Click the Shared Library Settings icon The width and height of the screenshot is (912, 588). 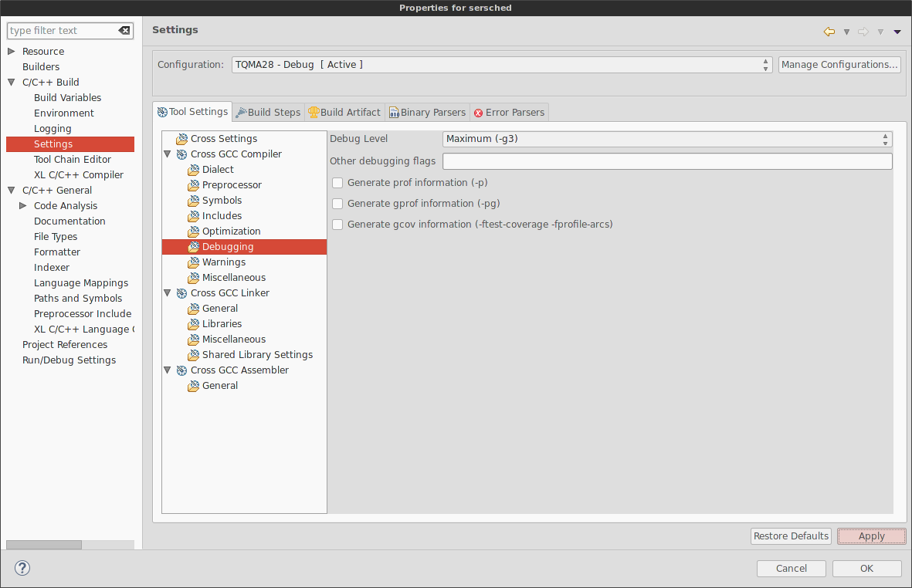click(194, 355)
